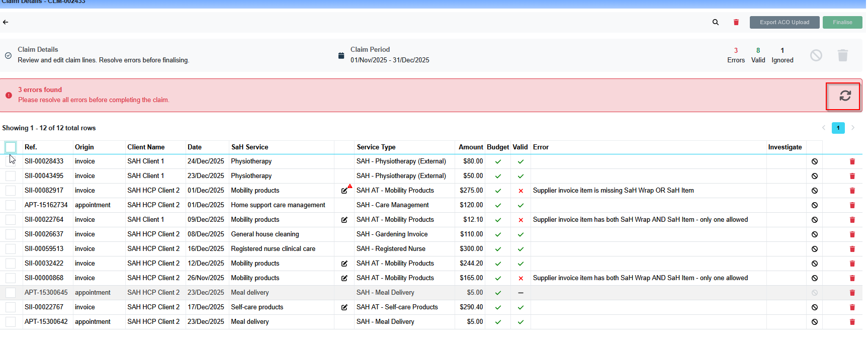The width and height of the screenshot is (868, 346).
Task: Refresh errors using the reload icon
Action: (x=844, y=96)
